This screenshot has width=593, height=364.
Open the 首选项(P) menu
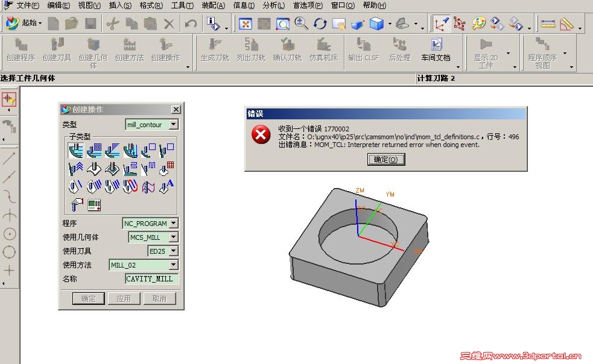[x=308, y=5]
